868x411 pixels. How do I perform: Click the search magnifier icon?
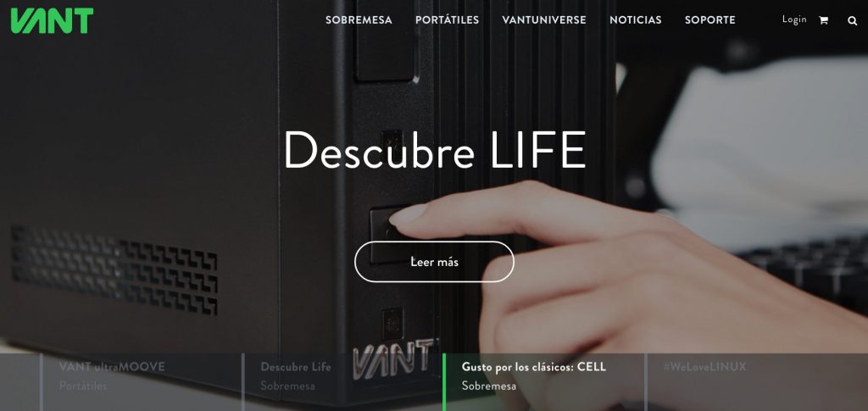(852, 20)
